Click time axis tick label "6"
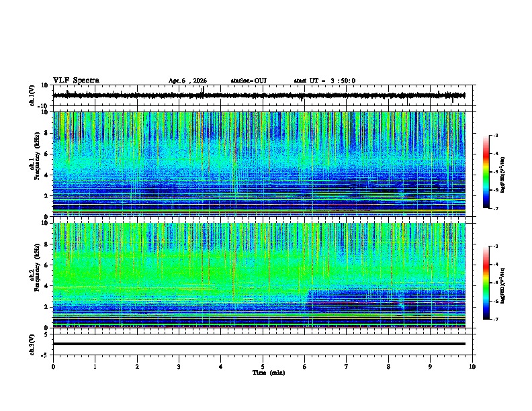The image size is (532, 411). tap(305, 367)
